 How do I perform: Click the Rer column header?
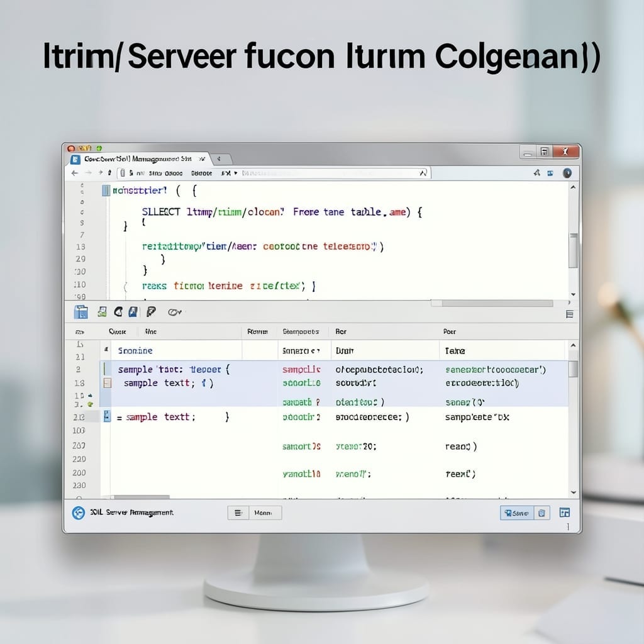click(340, 331)
